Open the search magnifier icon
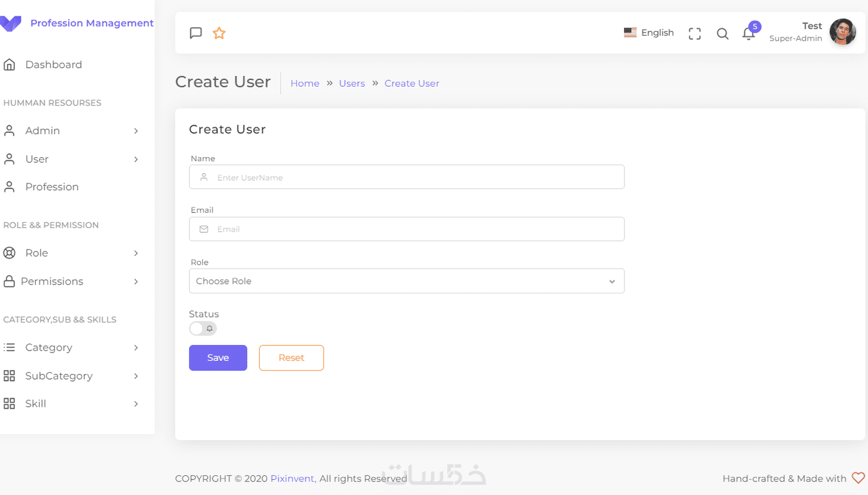The image size is (868, 495). 722,34
